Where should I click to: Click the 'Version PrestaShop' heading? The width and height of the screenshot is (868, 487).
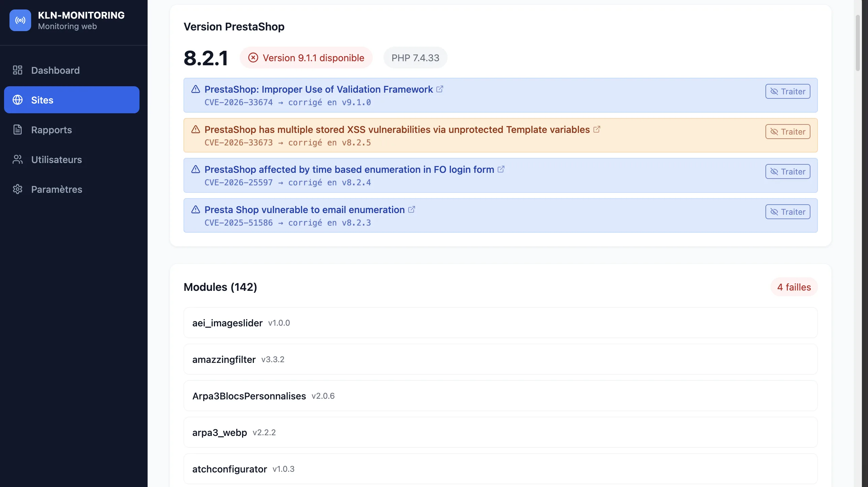(234, 26)
